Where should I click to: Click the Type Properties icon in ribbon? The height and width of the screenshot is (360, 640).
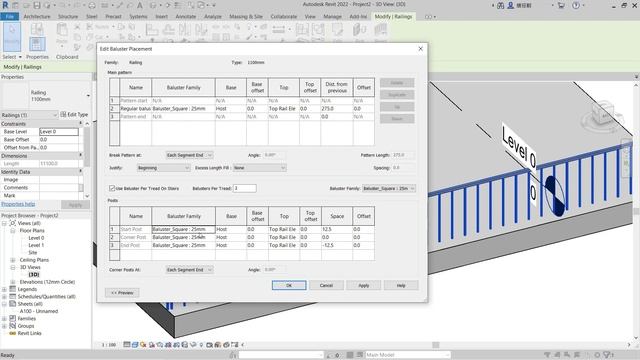pos(37,29)
